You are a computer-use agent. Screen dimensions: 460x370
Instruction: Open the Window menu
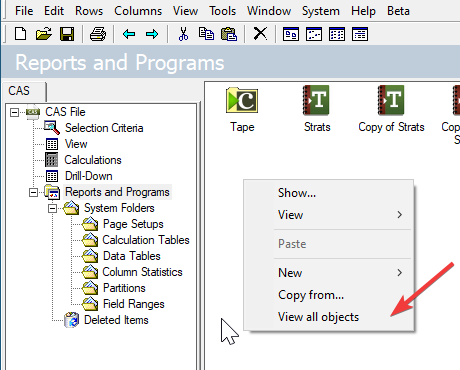pos(269,11)
